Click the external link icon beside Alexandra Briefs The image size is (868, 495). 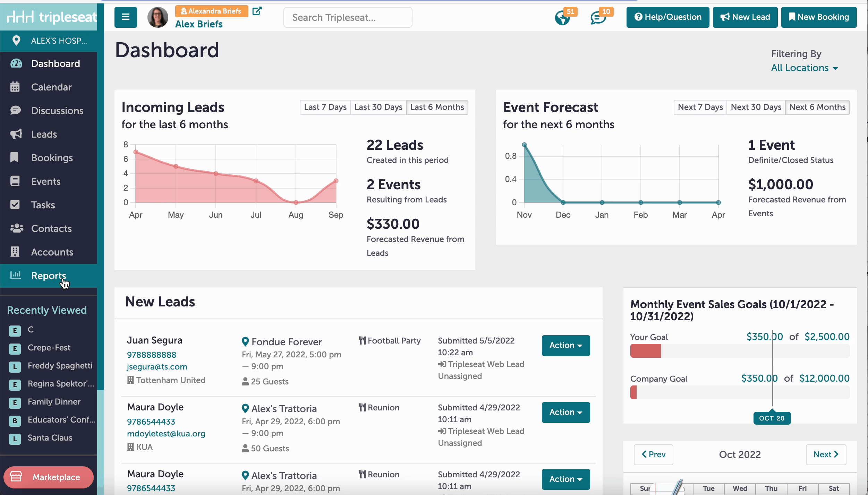[x=257, y=11]
